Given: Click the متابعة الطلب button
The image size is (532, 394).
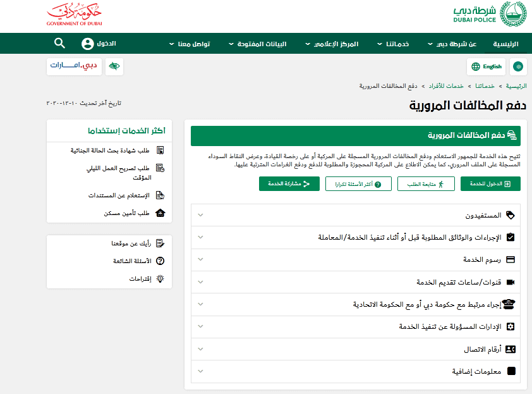Looking at the screenshot, I should coord(426,184).
